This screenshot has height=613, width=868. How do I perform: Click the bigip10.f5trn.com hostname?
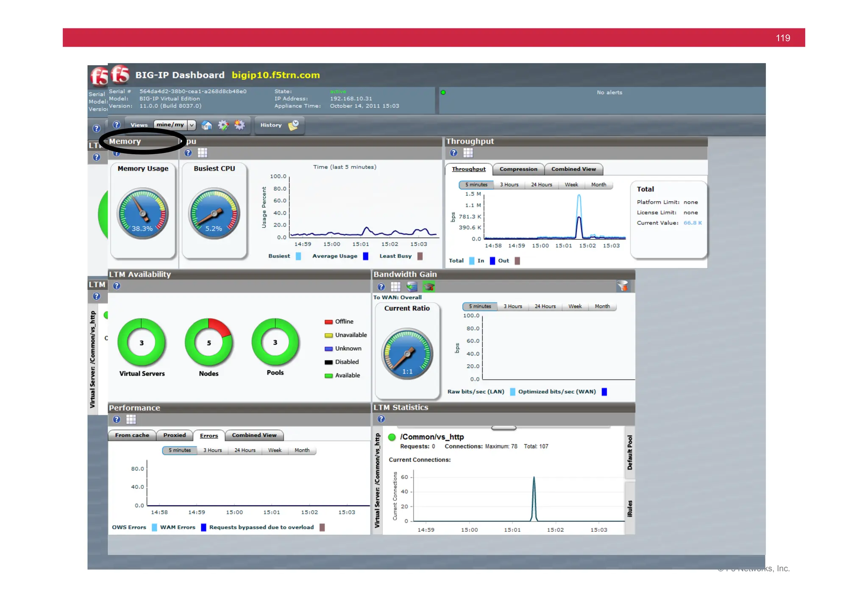[276, 75]
